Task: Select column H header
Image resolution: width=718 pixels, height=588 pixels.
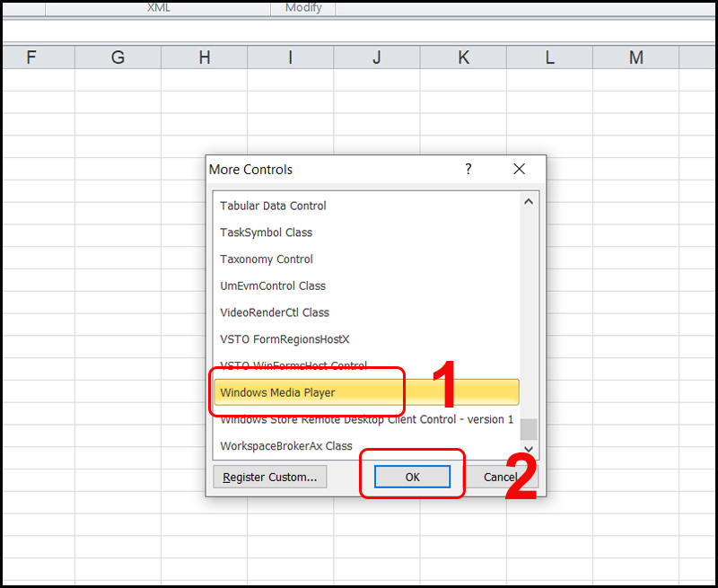Action: coord(205,57)
